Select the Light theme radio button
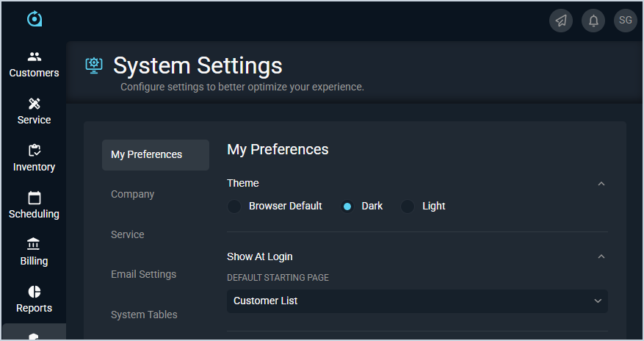 click(408, 207)
